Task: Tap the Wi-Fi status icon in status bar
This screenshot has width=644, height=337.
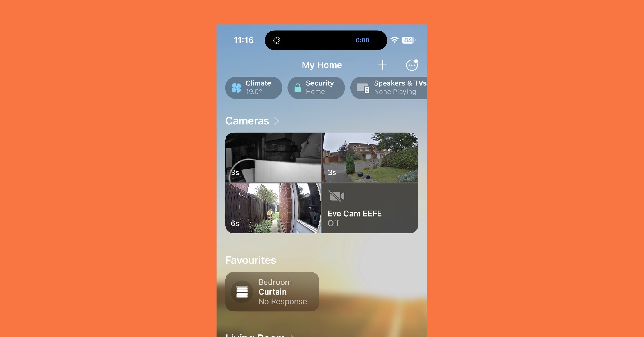Action: point(393,40)
